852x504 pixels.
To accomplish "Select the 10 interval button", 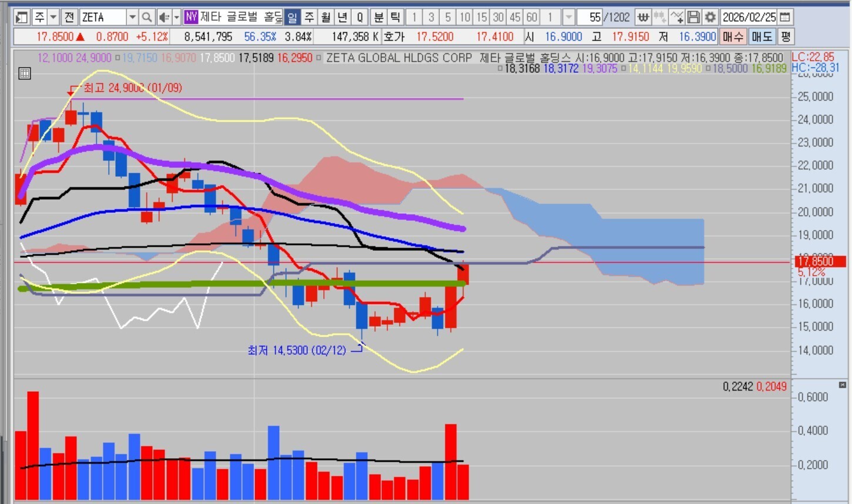I will (465, 17).
